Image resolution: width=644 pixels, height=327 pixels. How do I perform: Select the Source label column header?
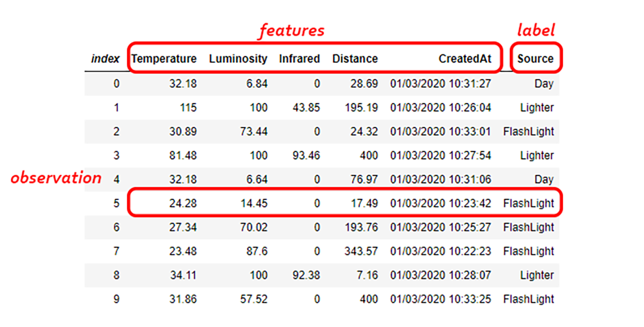coord(535,59)
